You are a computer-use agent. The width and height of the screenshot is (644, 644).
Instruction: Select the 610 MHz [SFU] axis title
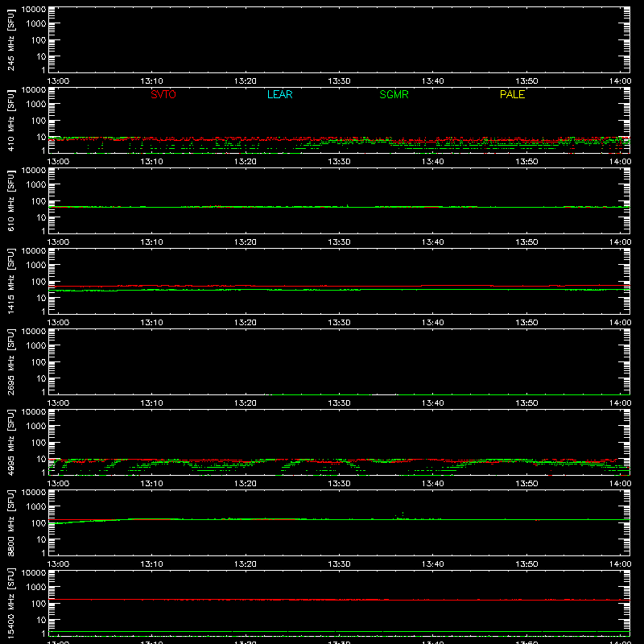[x=10, y=200]
